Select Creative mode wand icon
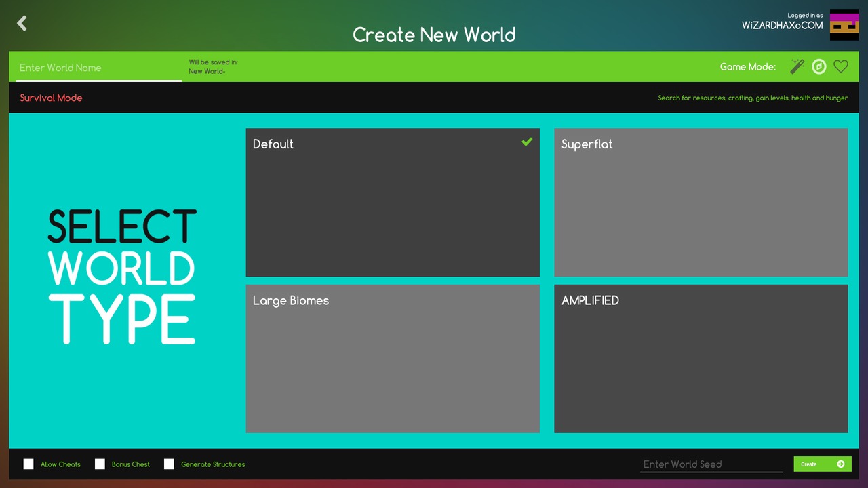This screenshot has width=868, height=488. (x=797, y=66)
